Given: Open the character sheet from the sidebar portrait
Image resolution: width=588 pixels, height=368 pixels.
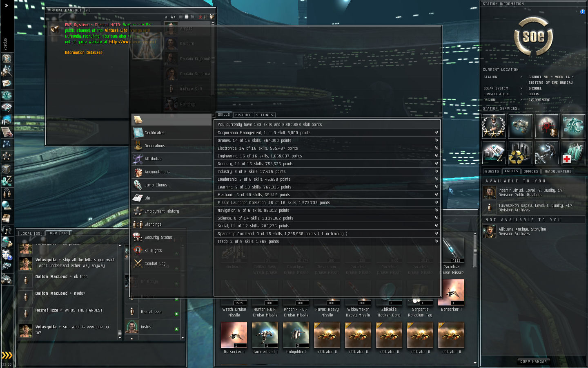Looking at the screenshot, I should pyautogui.click(x=7, y=58).
